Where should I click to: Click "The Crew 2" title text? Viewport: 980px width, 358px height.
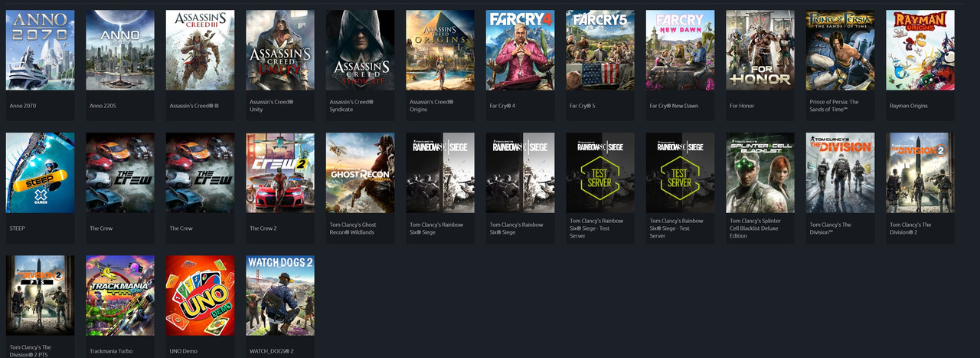262,228
